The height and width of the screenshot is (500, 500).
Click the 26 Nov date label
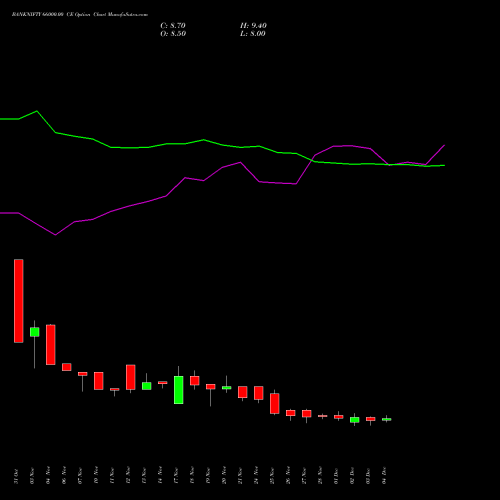(x=288, y=476)
